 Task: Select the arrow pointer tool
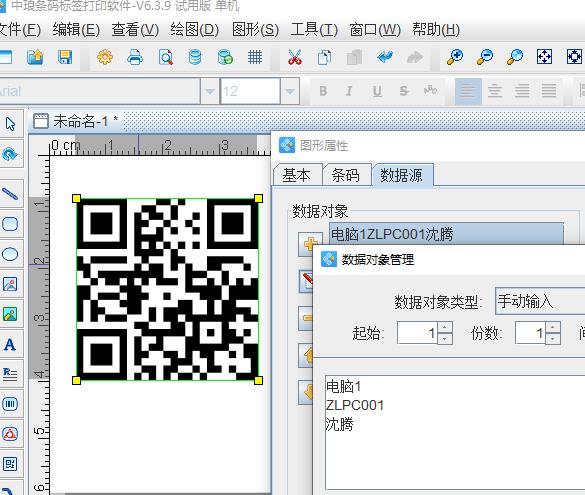[x=10, y=124]
